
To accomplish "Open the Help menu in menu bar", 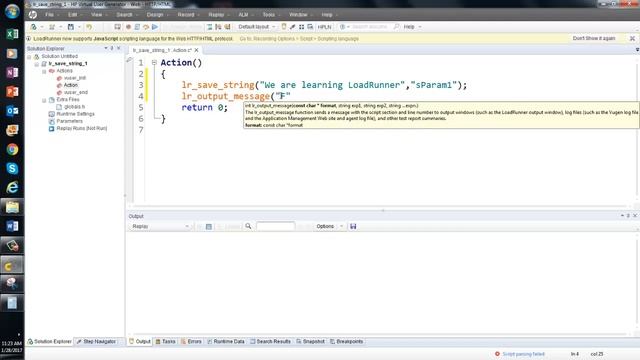I will [327, 15].
